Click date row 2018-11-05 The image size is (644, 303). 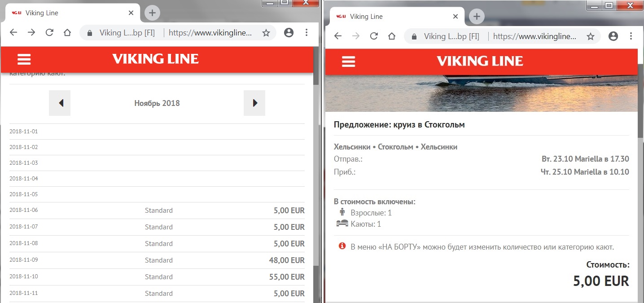point(157,194)
